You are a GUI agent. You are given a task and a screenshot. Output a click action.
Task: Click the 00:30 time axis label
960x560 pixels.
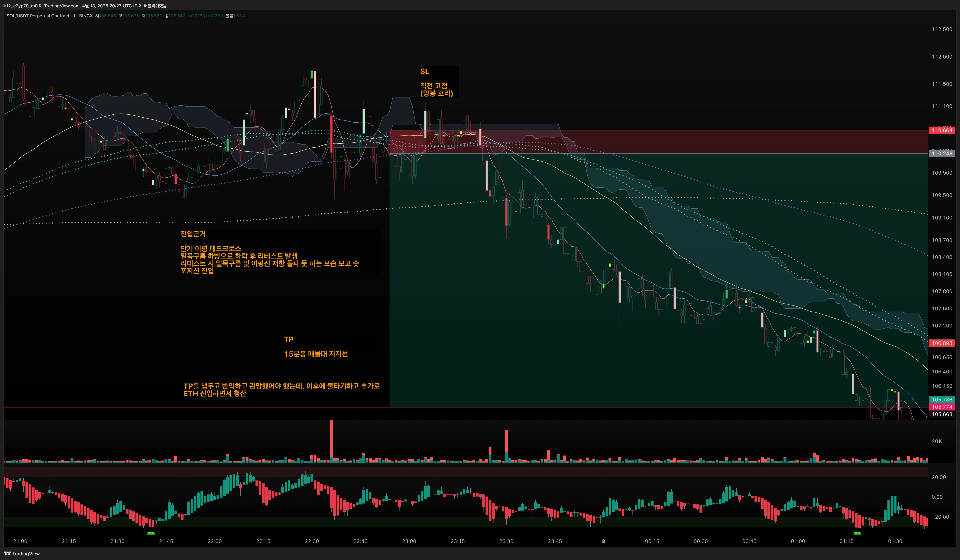point(701,541)
